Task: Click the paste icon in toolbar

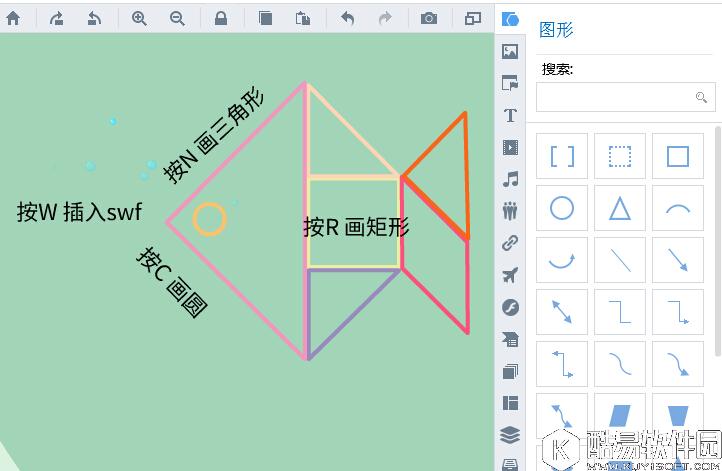Action: coord(303,18)
